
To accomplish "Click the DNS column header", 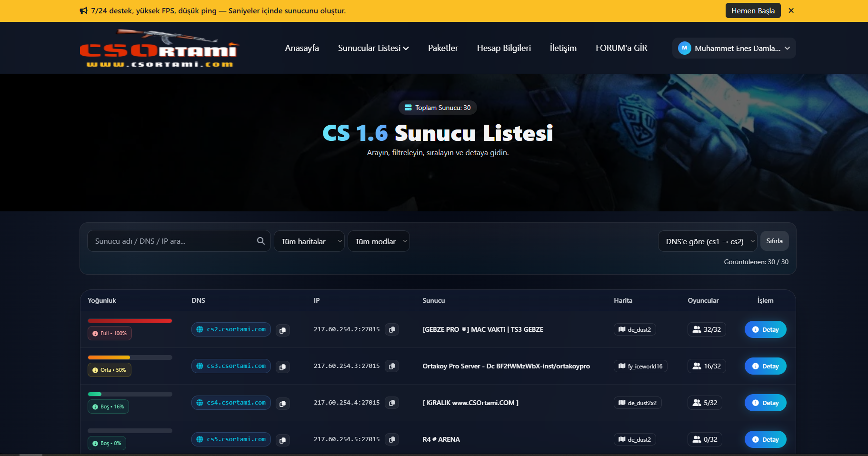I will (199, 300).
